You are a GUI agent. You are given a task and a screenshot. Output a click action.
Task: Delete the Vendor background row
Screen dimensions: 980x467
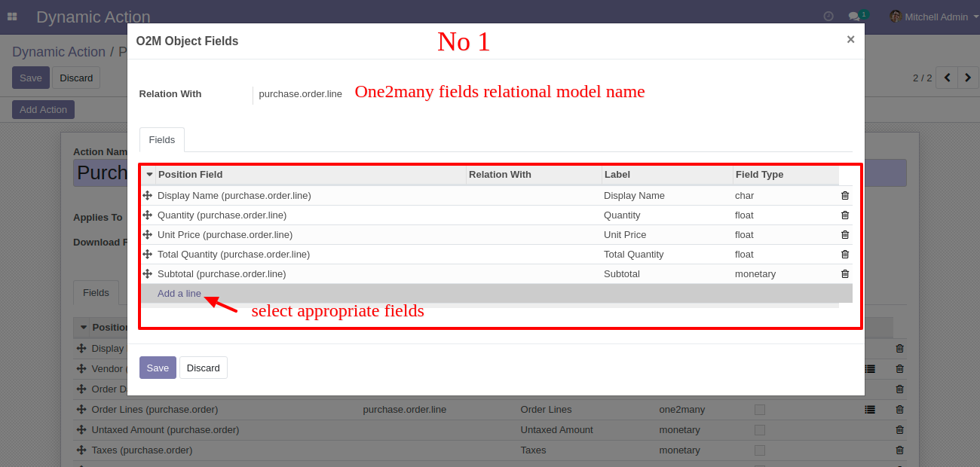point(899,369)
